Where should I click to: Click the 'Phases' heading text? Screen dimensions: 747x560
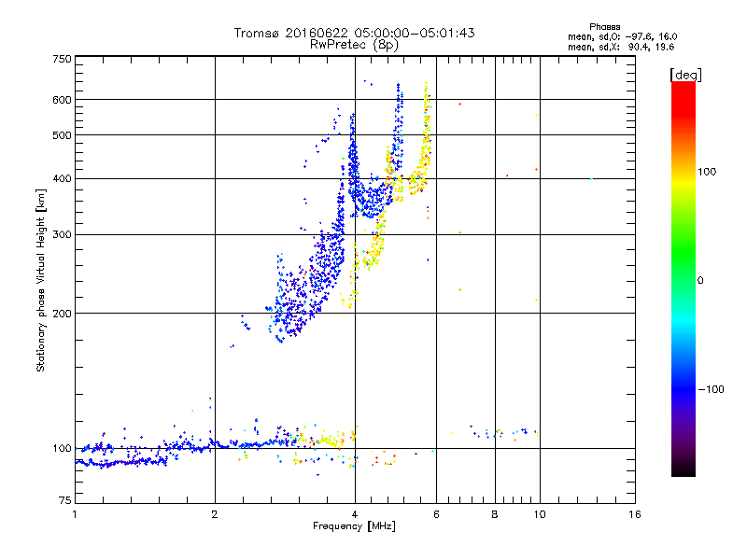(x=604, y=27)
